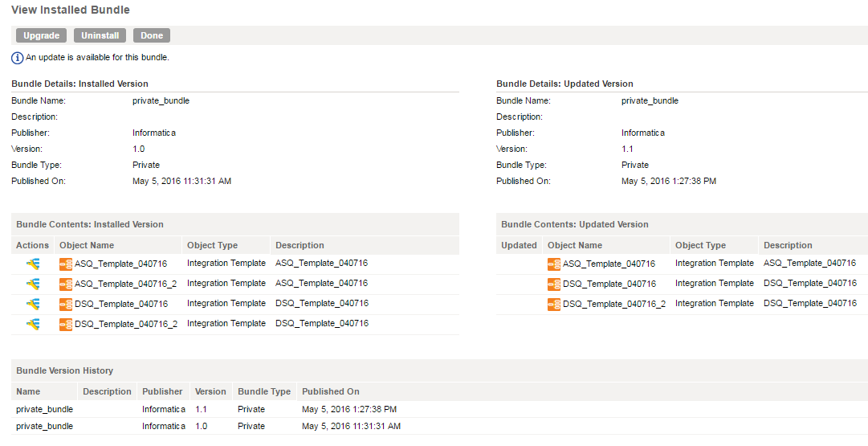Click Bundle Details: Updated Version heading
The image size is (868, 446).
[x=564, y=84]
